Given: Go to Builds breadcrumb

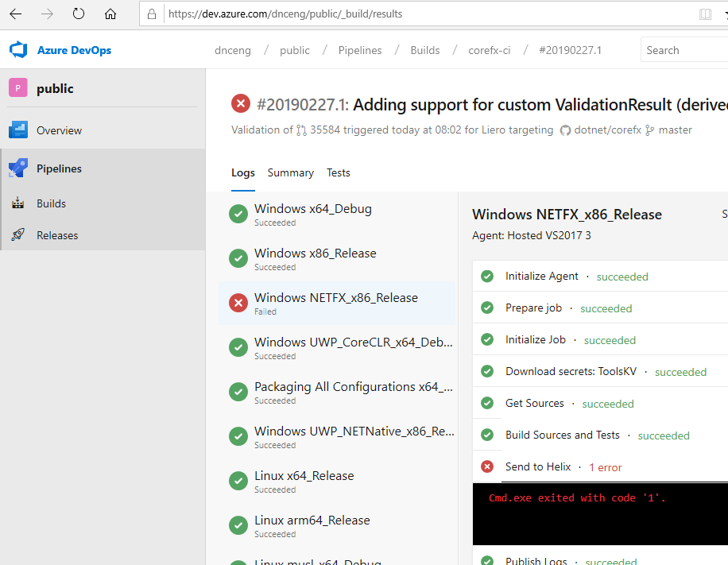Looking at the screenshot, I should (425, 50).
